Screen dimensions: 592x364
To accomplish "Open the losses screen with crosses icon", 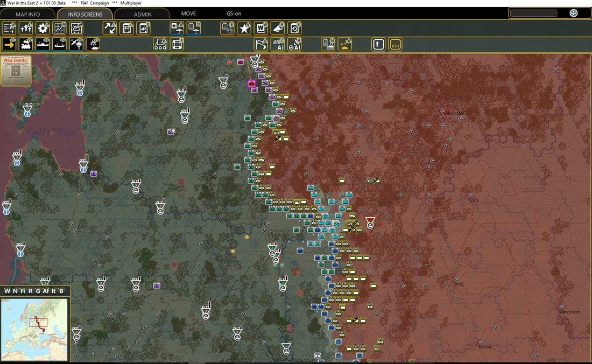I will [26, 28].
